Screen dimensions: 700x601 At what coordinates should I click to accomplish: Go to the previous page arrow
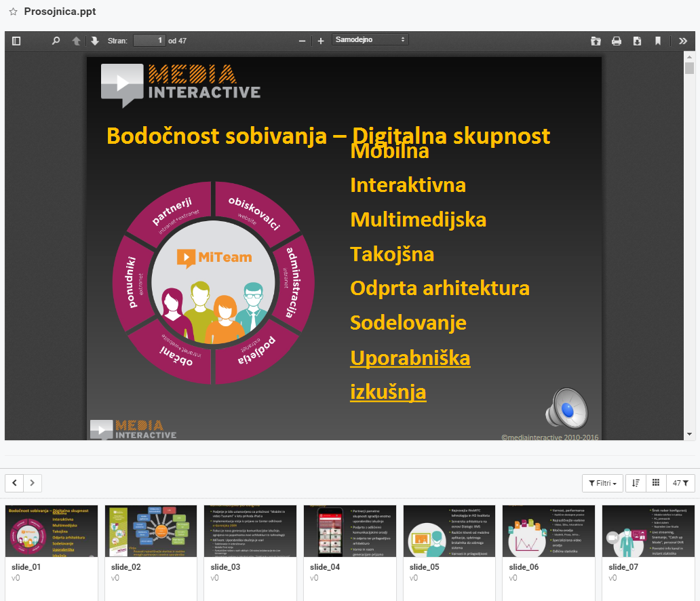coord(77,41)
